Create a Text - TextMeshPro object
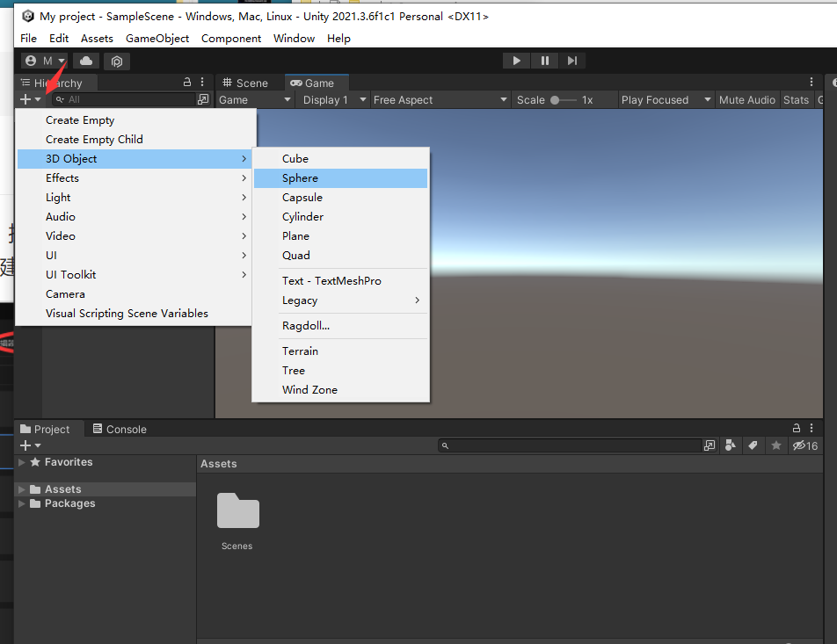 340,280
